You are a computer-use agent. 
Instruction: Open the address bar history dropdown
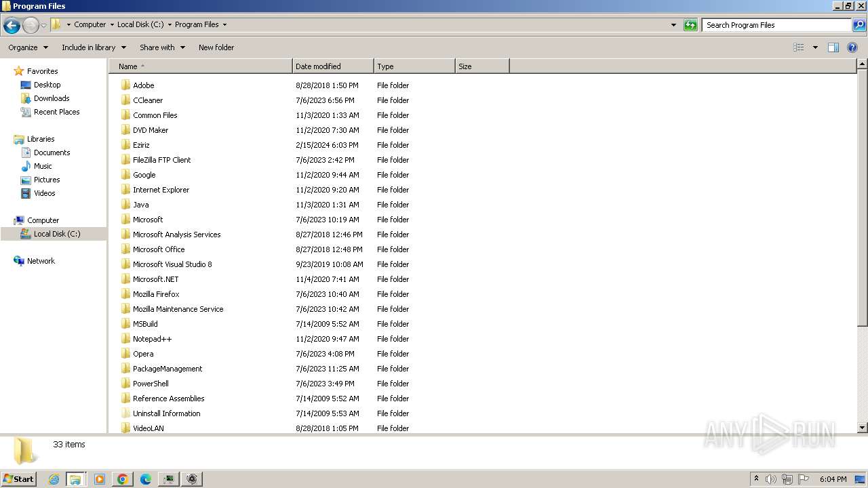point(673,25)
